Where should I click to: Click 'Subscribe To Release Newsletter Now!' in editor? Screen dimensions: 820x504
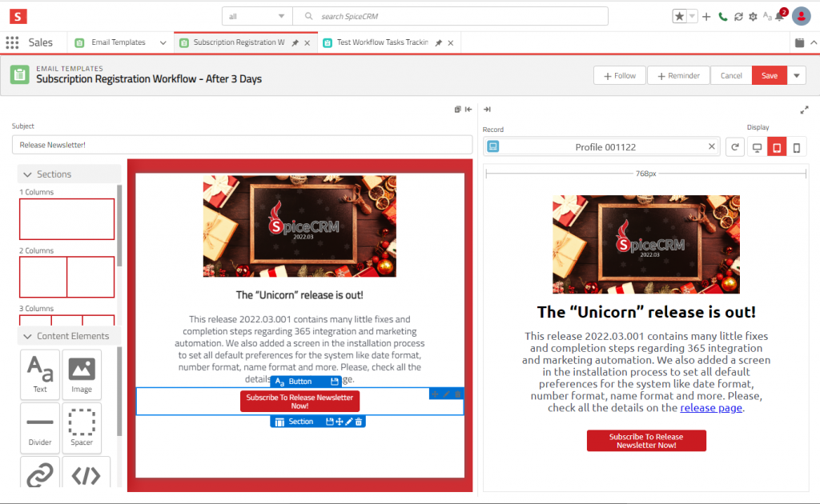(x=299, y=401)
